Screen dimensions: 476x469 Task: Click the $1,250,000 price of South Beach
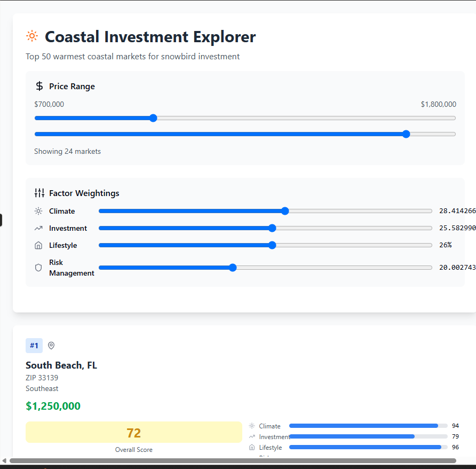[x=53, y=406]
